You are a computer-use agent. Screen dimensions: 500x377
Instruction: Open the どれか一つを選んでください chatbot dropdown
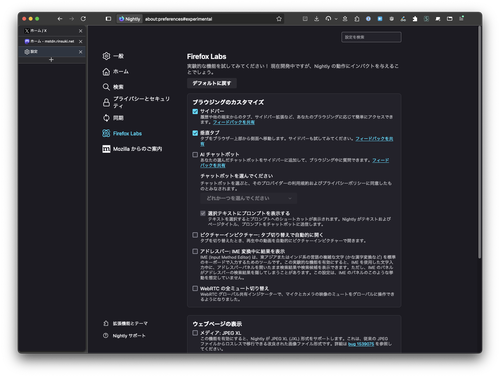tap(248, 198)
